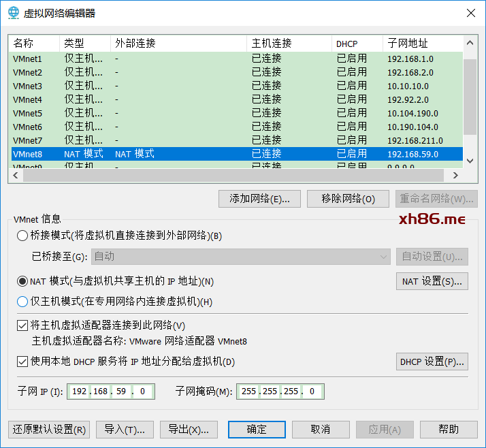
Task: Toggle the use local DHCP service checkbox
Action: point(22,362)
